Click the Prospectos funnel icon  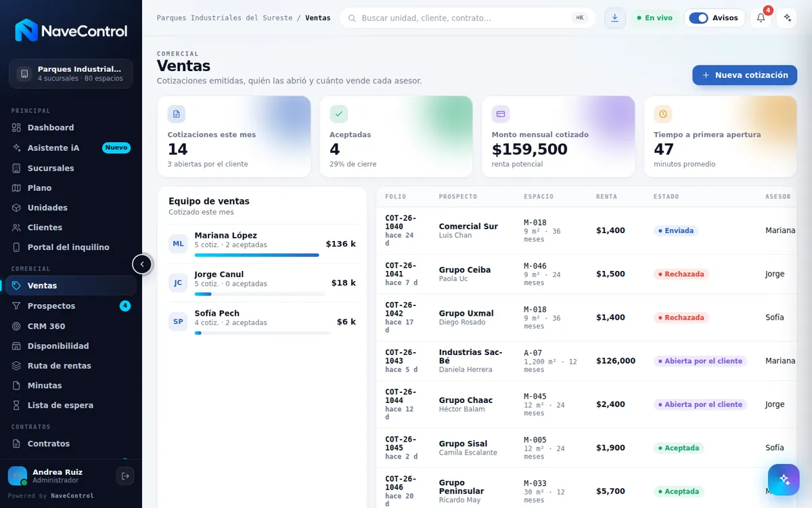click(x=17, y=306)
